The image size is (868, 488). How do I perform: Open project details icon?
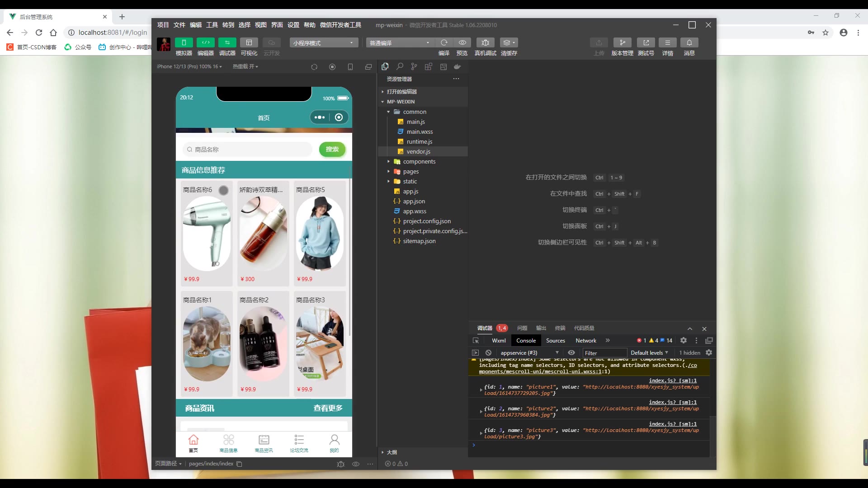click(x=667, y=42)
